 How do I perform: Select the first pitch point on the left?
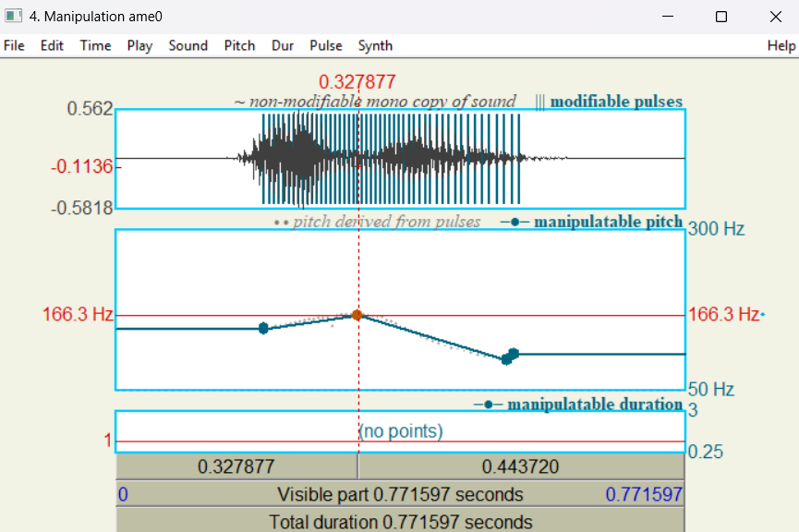[x=263, y=328]
